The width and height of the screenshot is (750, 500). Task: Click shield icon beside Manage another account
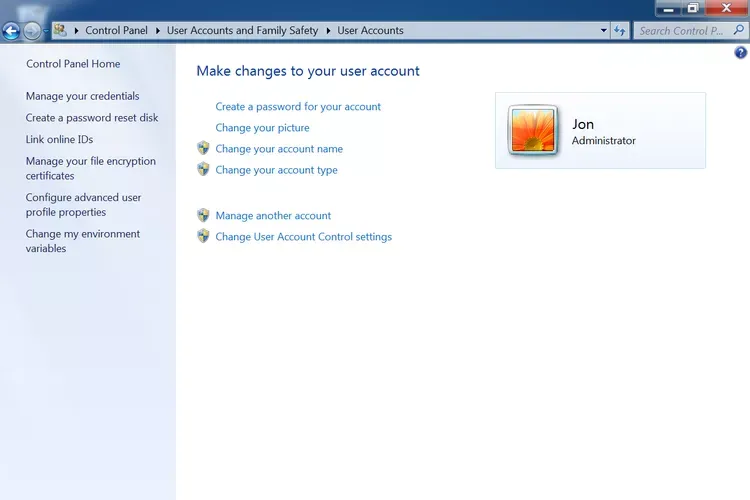point(203,216)
